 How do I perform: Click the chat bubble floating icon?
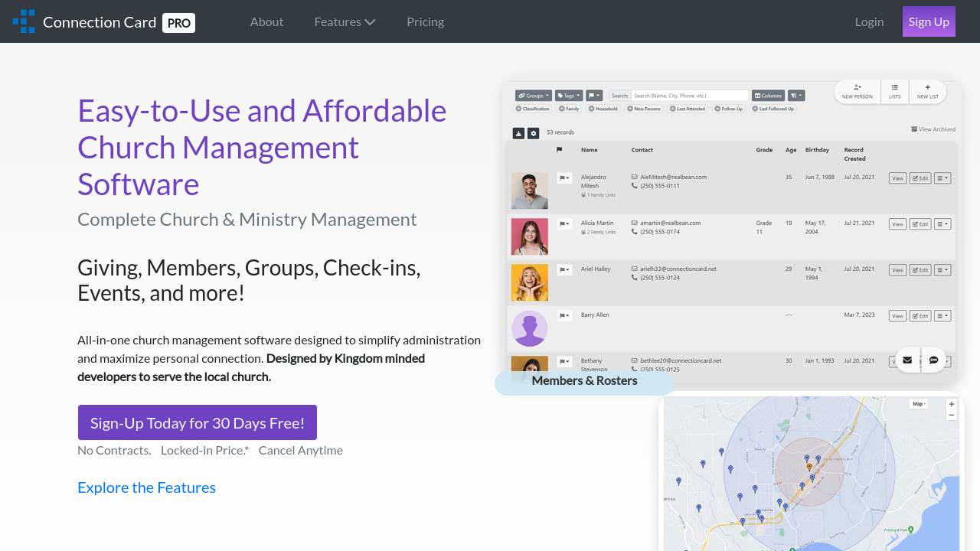click(x=933, y=360)
